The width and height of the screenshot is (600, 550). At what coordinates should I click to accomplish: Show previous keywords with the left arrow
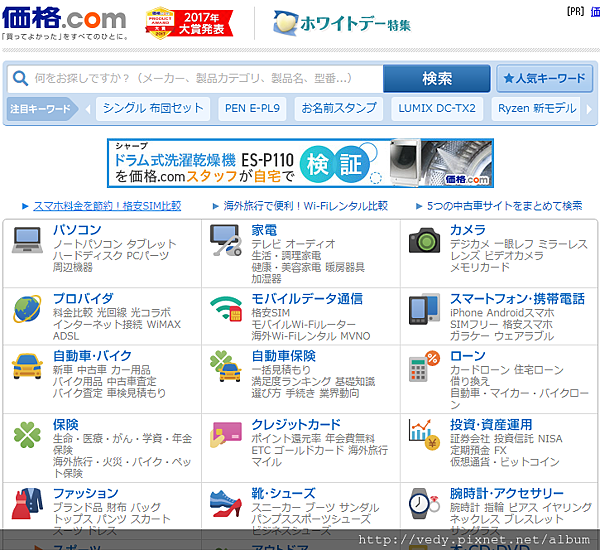click(x=88, y=109)
